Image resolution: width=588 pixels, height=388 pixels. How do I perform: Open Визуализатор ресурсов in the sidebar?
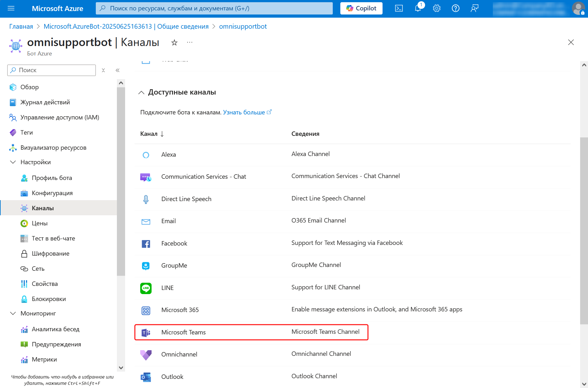(x=53, y=148)
